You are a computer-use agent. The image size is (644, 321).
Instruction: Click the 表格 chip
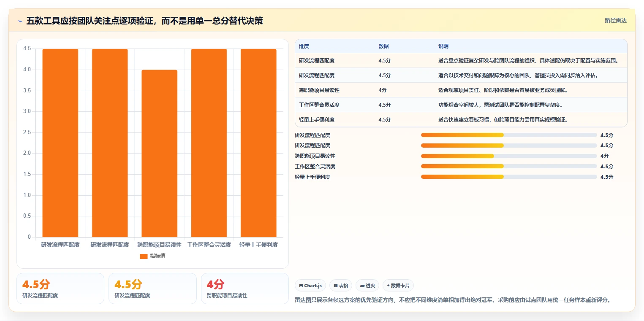pos(341,286)
